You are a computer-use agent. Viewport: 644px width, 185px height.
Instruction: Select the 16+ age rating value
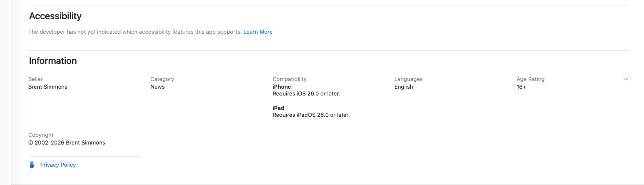(521, 87)
